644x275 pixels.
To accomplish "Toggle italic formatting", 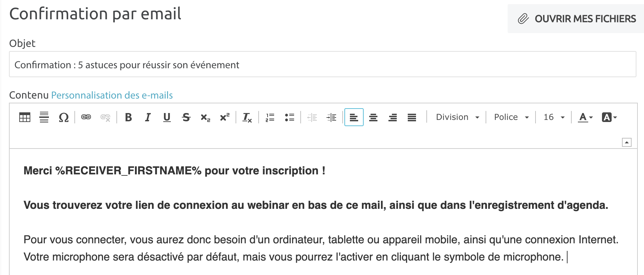I will pos(148,118).
